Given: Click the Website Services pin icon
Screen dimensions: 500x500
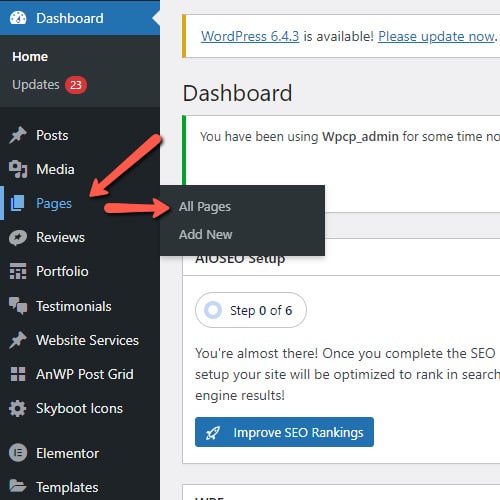Looking at the screenshot, I should pos(18,340).
